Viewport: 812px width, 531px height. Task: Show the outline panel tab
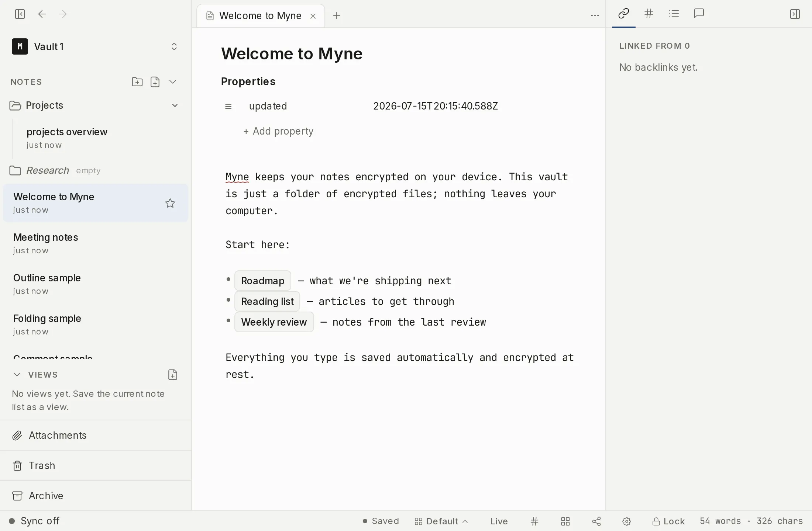coord(674,14)
